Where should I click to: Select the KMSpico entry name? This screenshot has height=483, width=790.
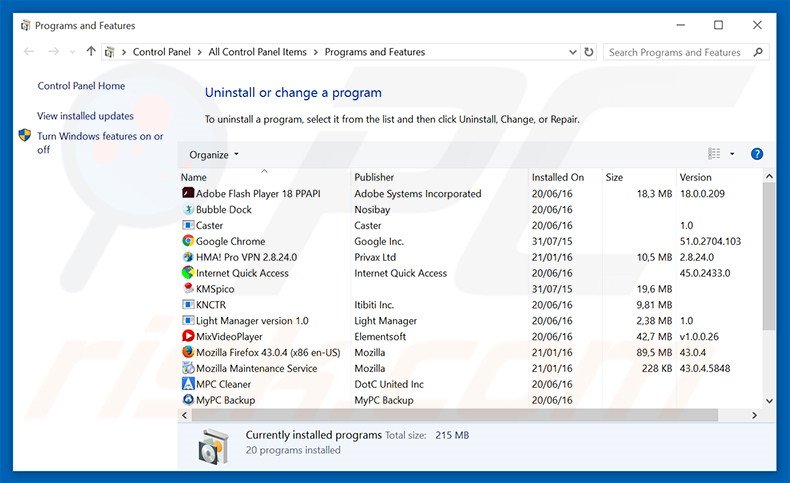pos(215,289)
